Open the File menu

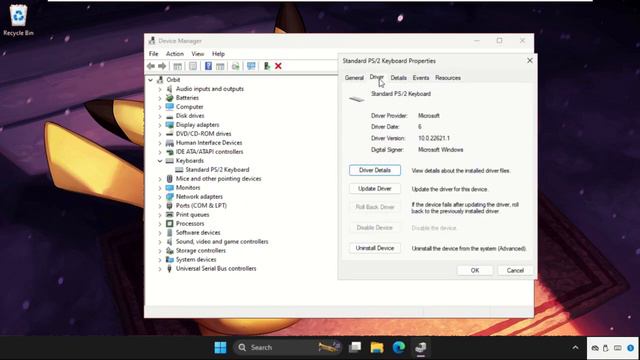coord(153,54)
